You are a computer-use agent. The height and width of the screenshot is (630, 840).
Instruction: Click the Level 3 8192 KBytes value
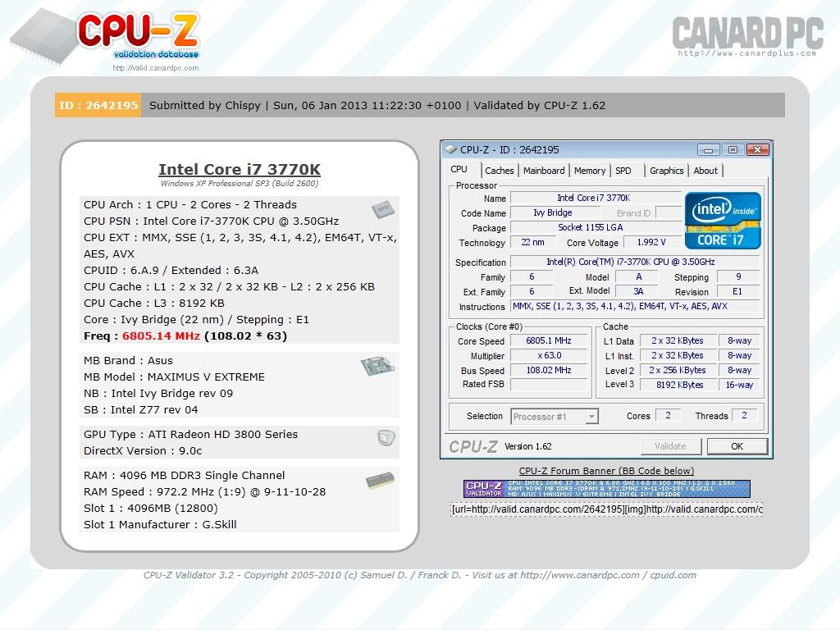point(679,385)
